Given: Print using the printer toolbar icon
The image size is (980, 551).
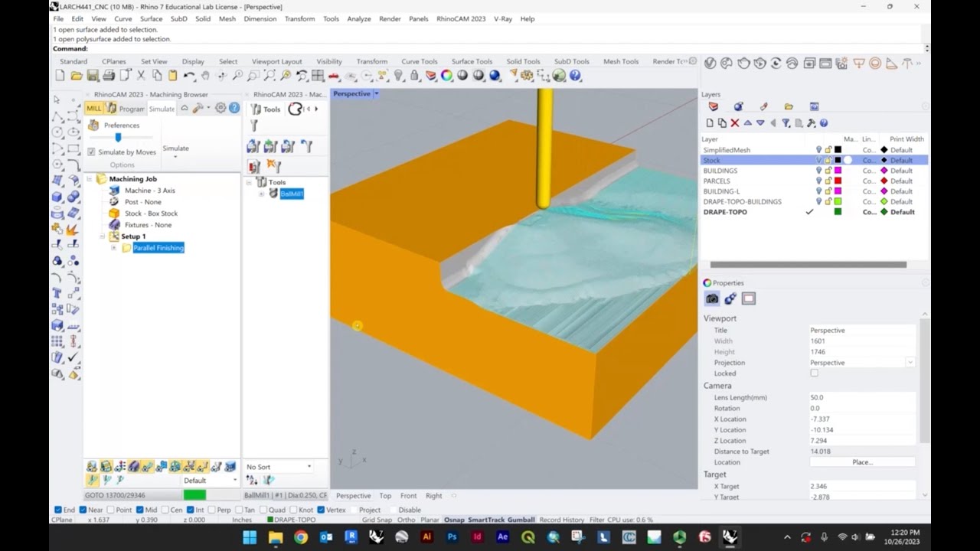Looking at the screenshot, I should point(108,75).
